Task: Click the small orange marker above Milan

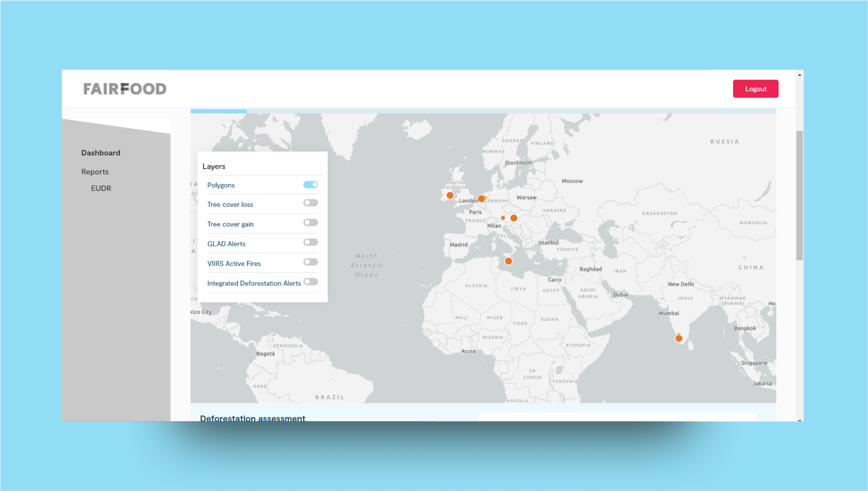Action: click(x=503, y=218)
